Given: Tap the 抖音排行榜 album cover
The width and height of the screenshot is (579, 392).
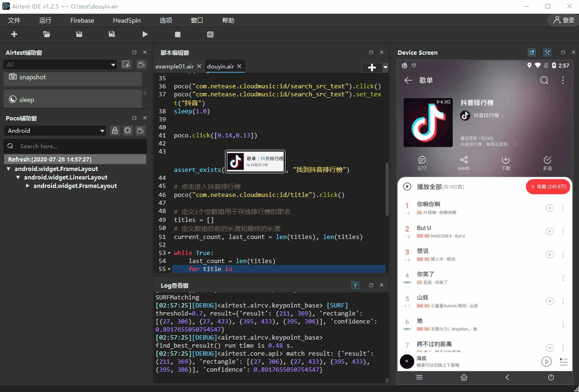Looking at the screenshot, I should (x=428, y=122).
